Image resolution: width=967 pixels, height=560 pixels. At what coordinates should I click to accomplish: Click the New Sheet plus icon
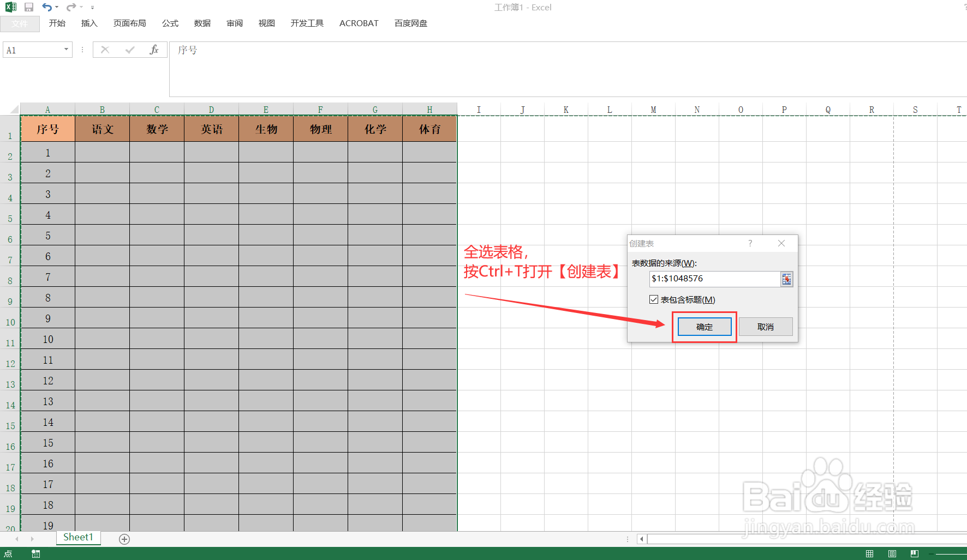(x=124, y=539)
